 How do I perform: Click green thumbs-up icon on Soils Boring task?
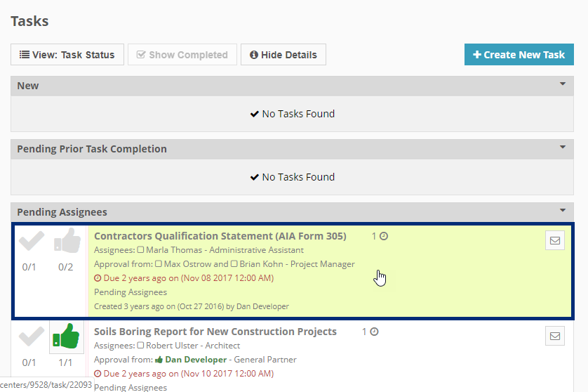tap(67, 336)
